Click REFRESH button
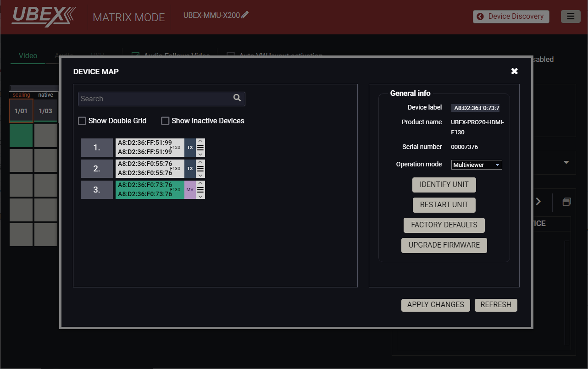This screenshot has height=369, width=588. click(496, 305)
